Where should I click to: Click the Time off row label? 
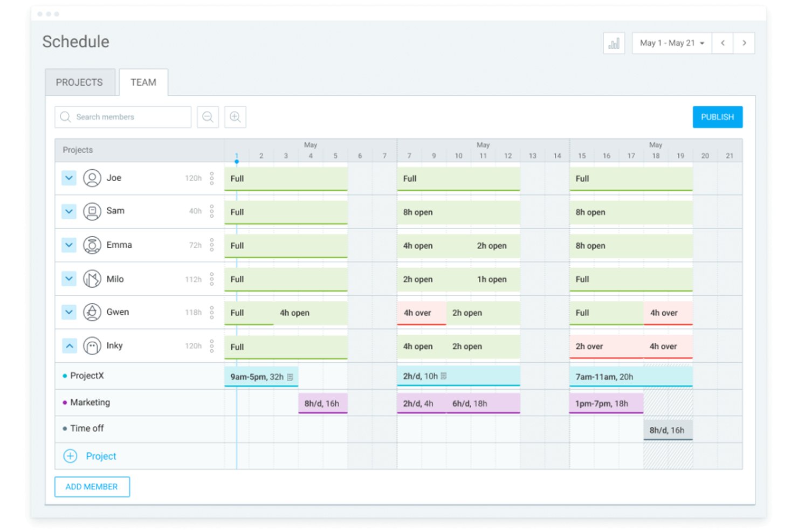pos(87,428)
